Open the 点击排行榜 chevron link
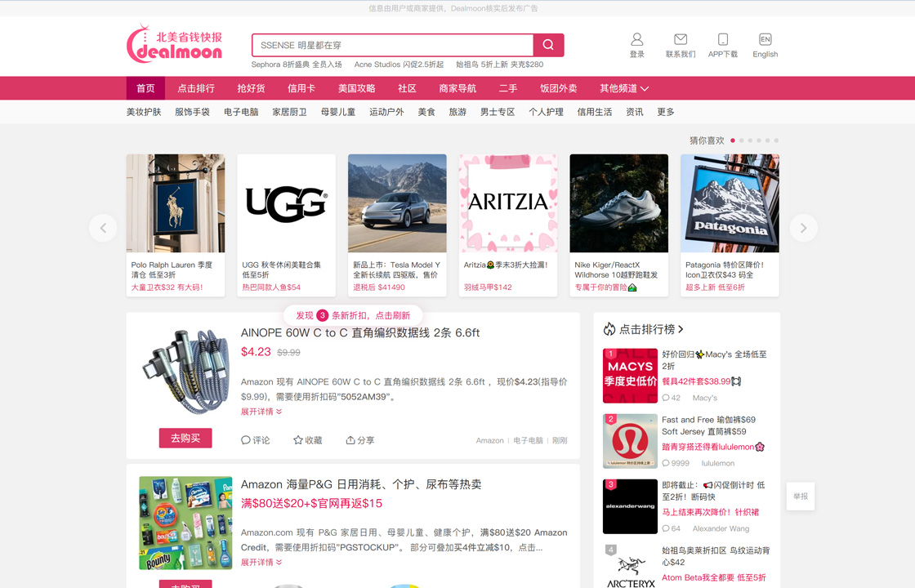 point(681,330)
